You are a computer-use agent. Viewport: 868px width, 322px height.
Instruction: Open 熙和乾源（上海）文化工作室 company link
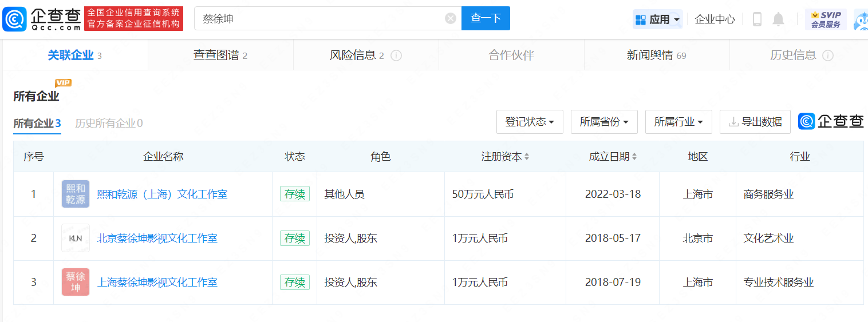point(162,194)
